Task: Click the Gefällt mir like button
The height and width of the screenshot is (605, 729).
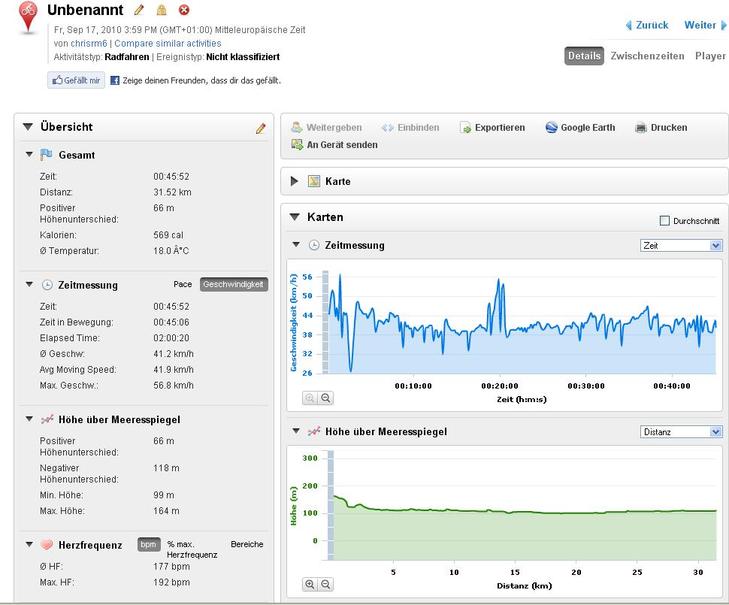Action: (x=76, y=80)
